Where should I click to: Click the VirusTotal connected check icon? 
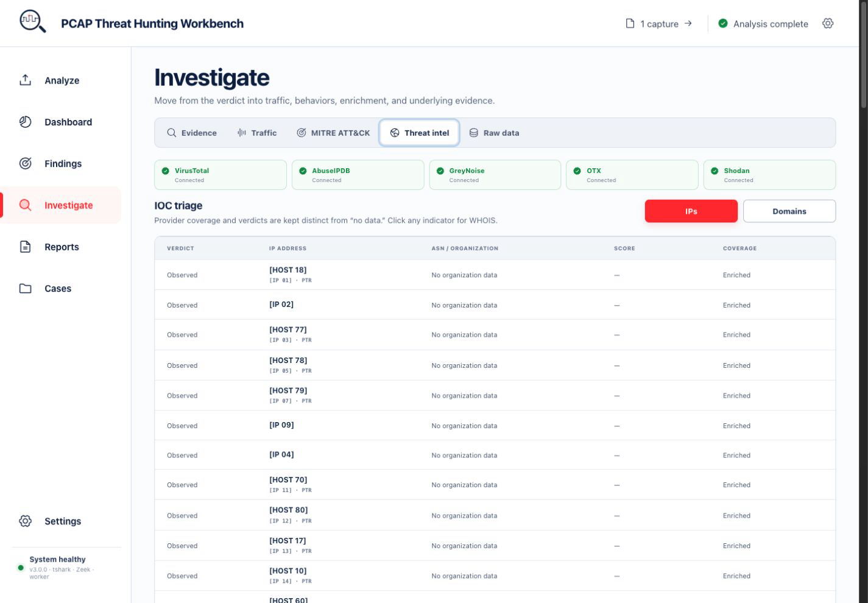tap(166, 171)
